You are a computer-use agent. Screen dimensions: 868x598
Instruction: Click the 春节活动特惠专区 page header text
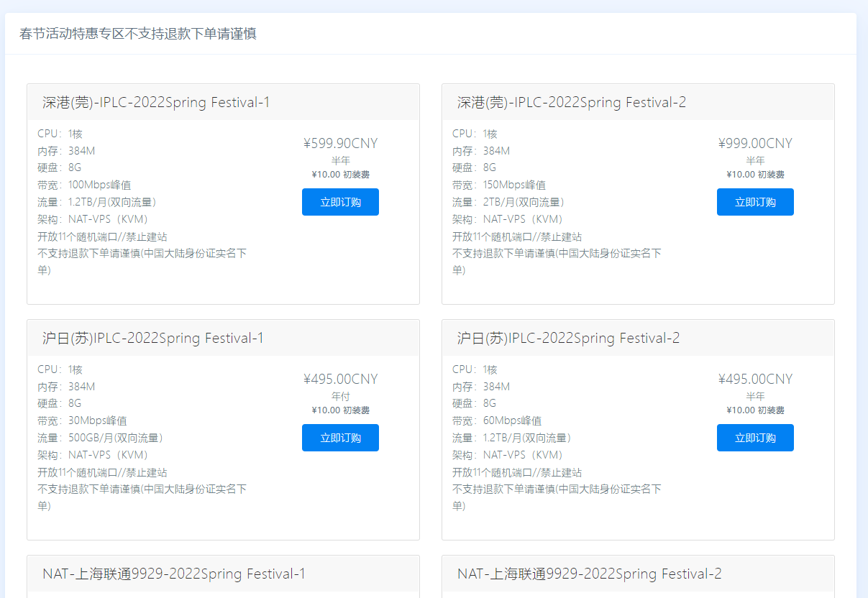click(138, 34)
